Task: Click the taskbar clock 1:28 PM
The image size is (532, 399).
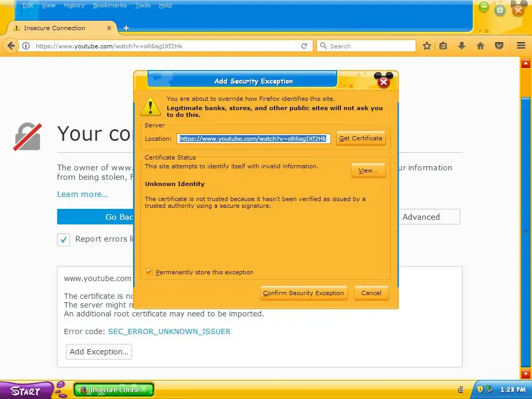Action: (x=513, y=390)
